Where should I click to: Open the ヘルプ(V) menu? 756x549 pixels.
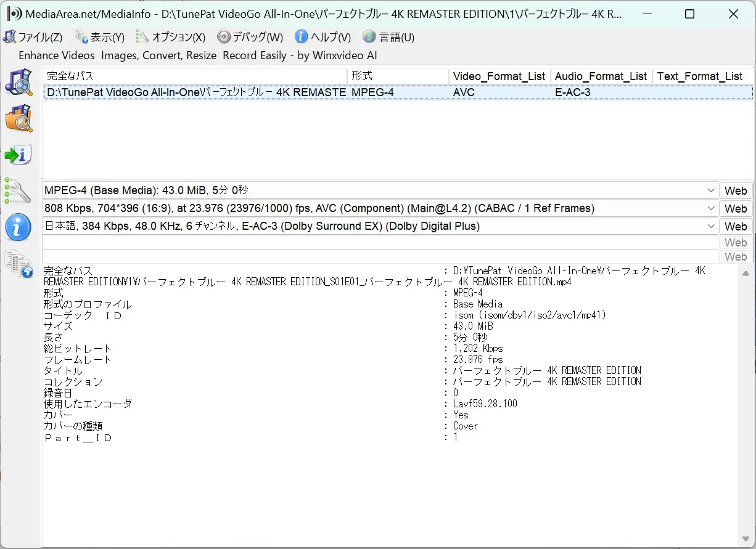pos(323,37)
